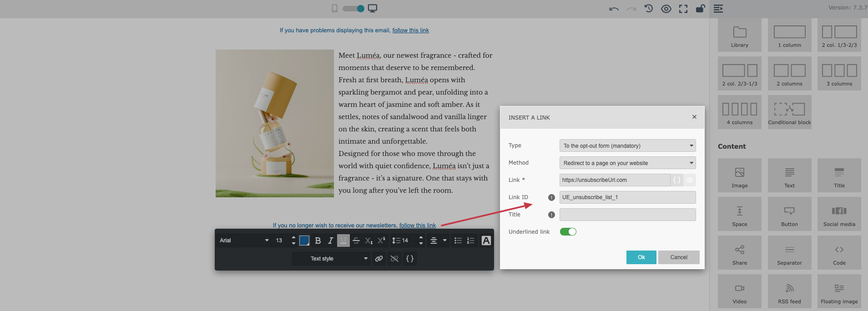Open the version history clock icon
This screenshot has height=311, width=868.
pos(649,9)
